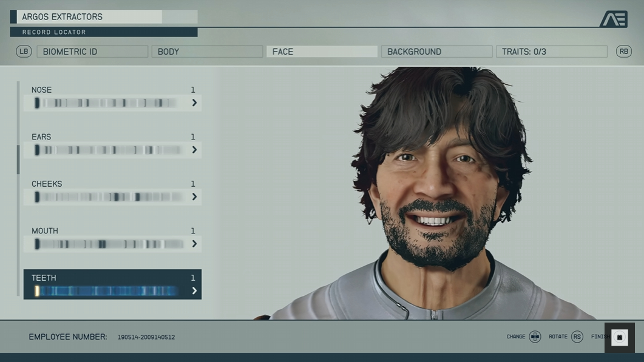Click the Record Locator bar
This screenshot has height=362, width=644.
(x=104, y=32)
